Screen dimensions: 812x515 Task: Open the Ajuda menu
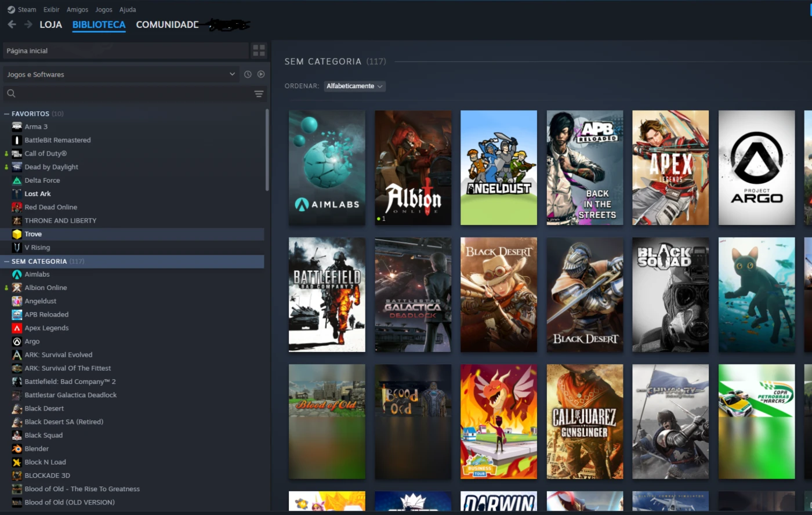(128, 9)
